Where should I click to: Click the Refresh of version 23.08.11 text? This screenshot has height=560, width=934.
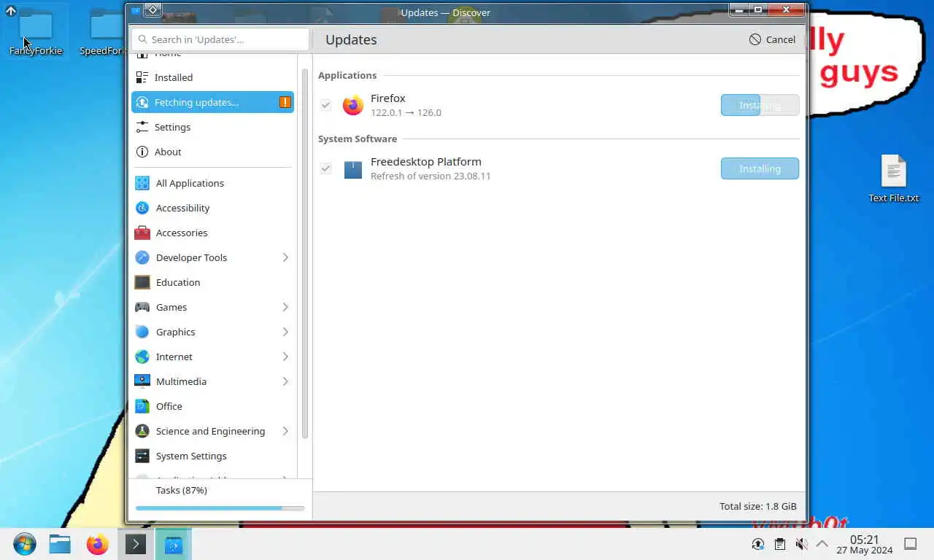coord(431,176)
